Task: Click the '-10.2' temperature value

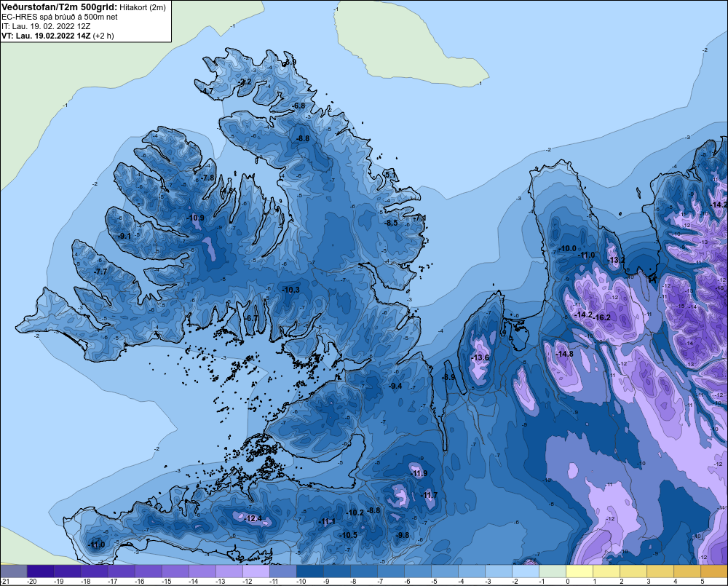Action: (x=355, y=513)
